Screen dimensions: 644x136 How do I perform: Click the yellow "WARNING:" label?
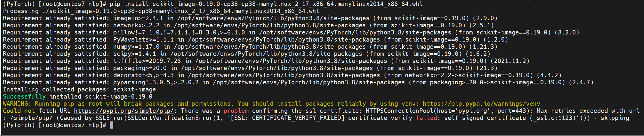(x=17, y=104)
